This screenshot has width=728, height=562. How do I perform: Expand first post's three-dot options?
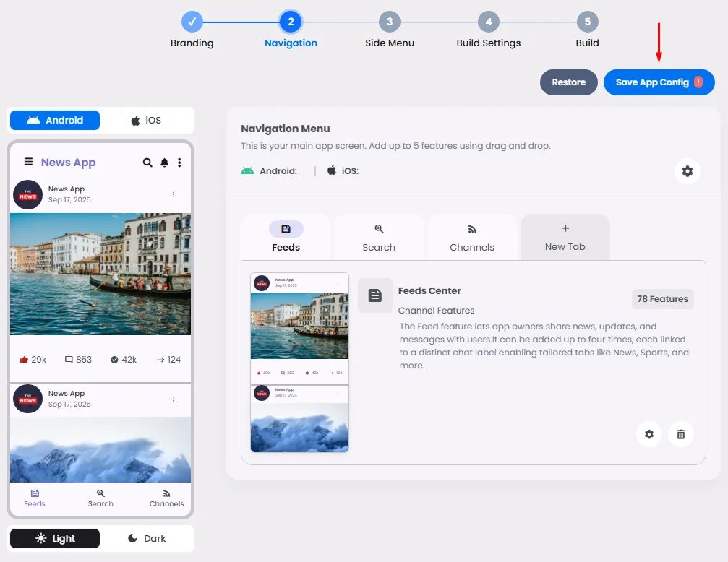click(x=174, y=194)
